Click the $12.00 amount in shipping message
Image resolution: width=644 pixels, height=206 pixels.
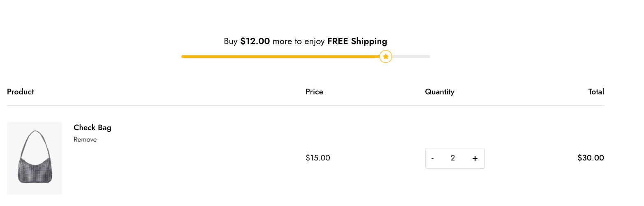255,41
